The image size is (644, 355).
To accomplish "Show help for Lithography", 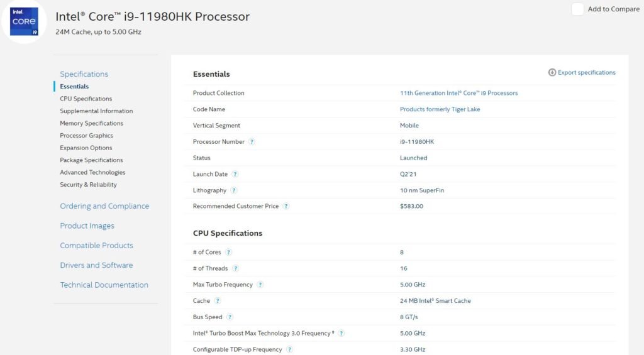I will [x=234, y=190].
